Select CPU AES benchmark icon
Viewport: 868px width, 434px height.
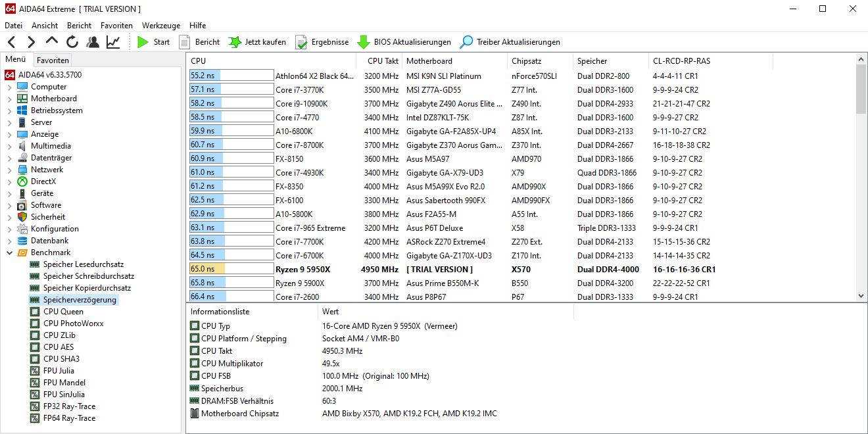[35, 347]
